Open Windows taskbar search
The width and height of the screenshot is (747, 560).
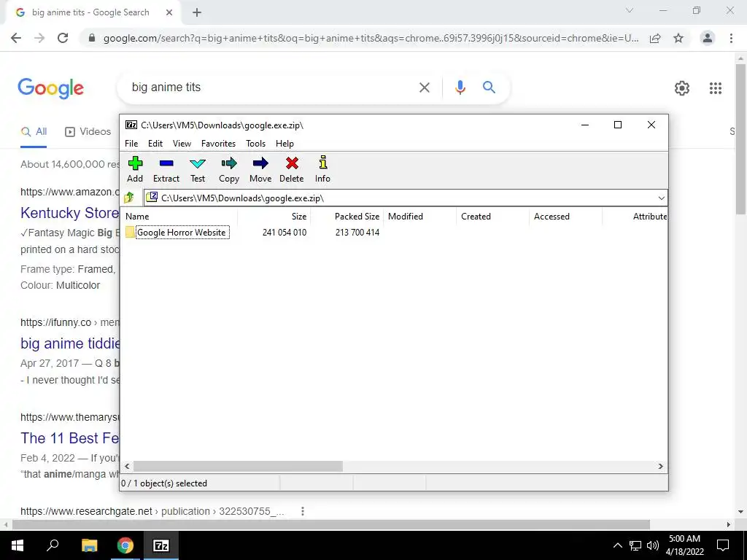coord(53,545)
